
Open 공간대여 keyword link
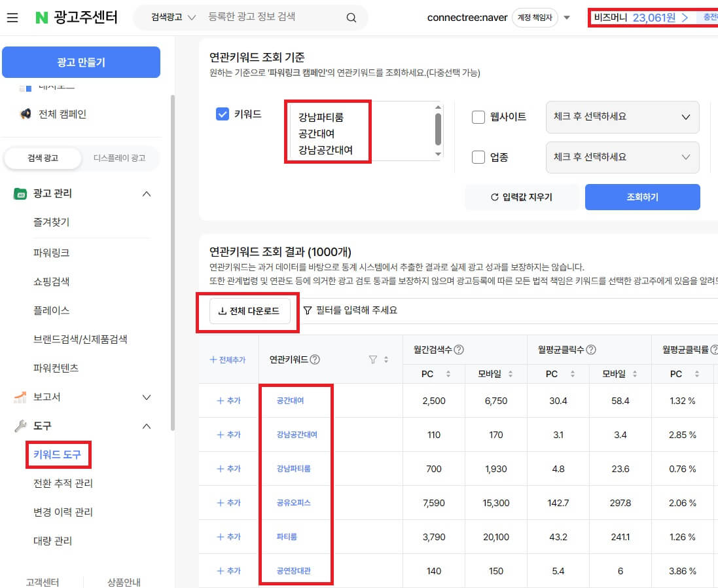[x=291, y=401]
